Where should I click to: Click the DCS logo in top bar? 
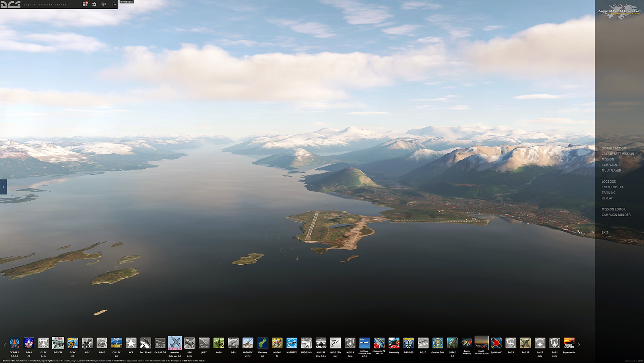tap(11, 4)
